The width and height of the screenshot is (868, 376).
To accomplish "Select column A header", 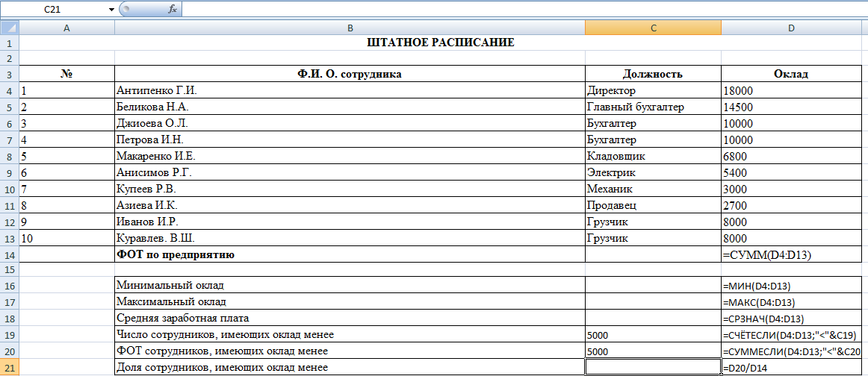I will 67,28.
